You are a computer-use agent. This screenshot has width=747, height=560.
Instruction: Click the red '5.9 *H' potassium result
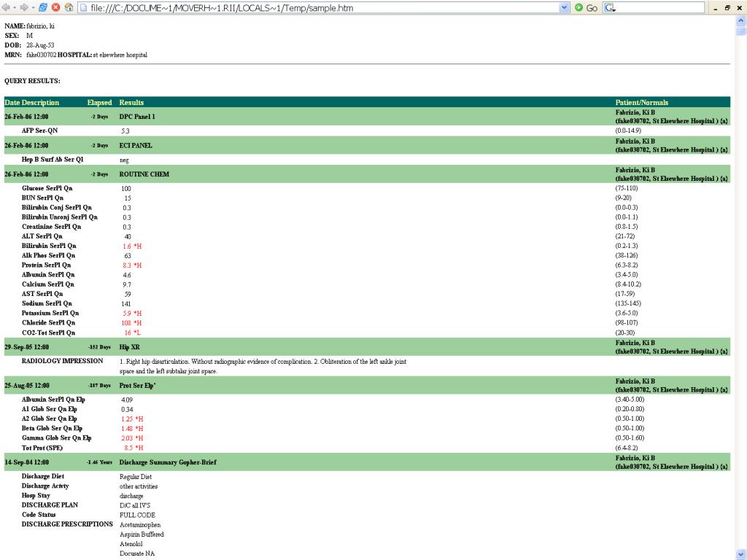pyautogui.click(x=132, y=314)
